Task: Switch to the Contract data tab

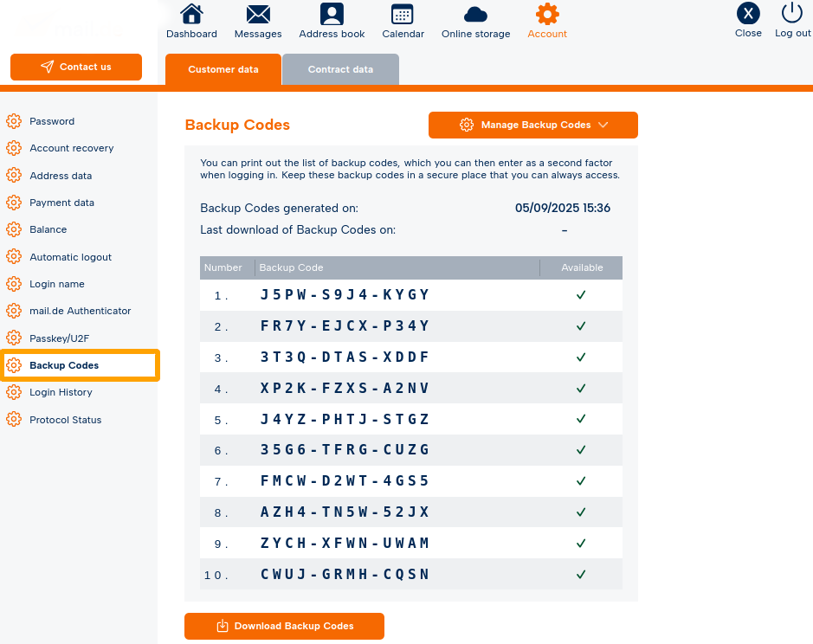Action: click(x=340, y=69)
